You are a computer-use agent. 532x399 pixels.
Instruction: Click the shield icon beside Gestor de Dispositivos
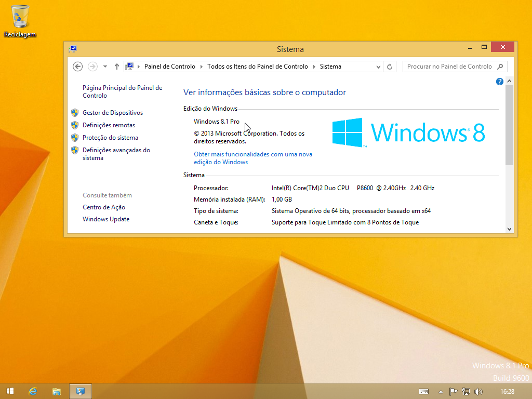[75, 113]
